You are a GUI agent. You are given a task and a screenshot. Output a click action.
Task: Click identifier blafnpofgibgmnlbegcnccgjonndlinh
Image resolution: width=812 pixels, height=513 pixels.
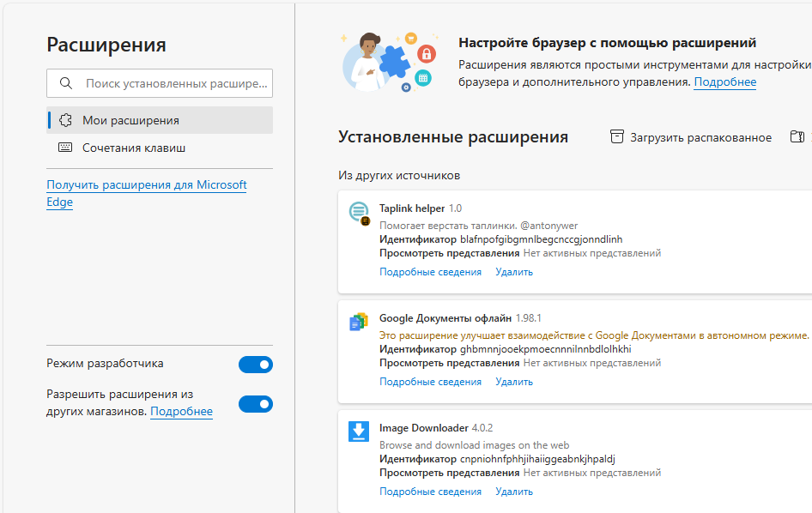pyautogui.click(x=541, y=239)
